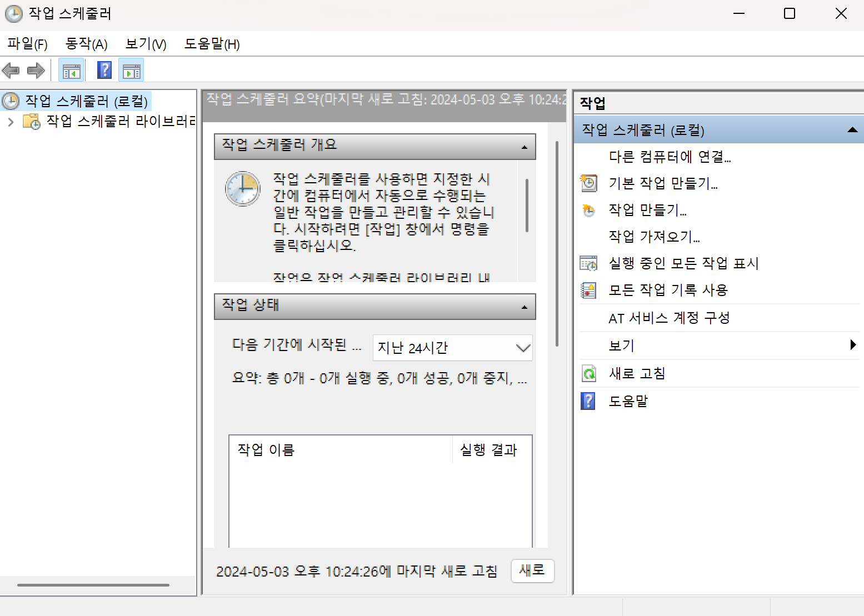Click 실행 중인 모든 작업 표시 action
The height and width of the screenshot is (616, 864).
click(x=683, y=263)
